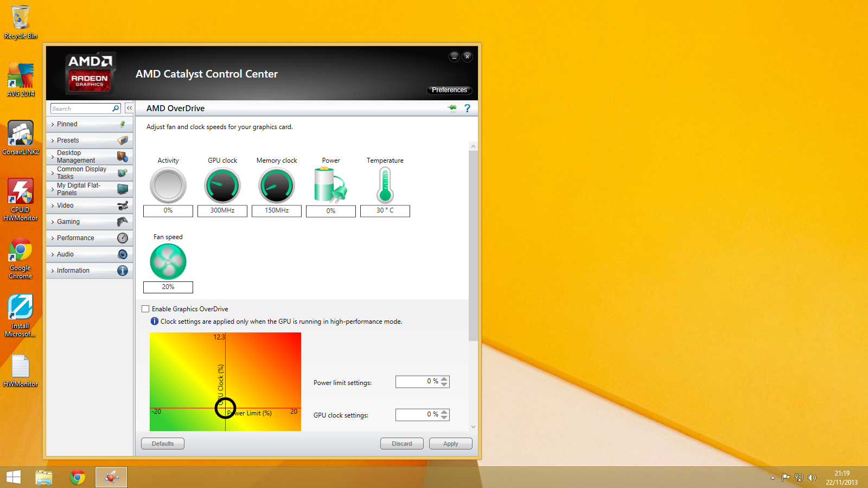Image resolution: width=868 pixels, height=488 pixels.
Task: Click the GPU clock gauge showing 300MHz
Action: 222,185
